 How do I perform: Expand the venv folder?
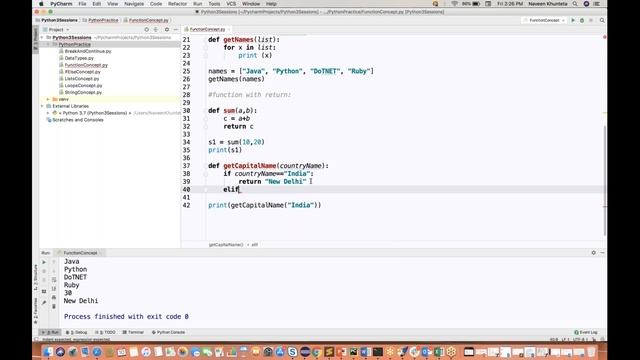point(48,99)
